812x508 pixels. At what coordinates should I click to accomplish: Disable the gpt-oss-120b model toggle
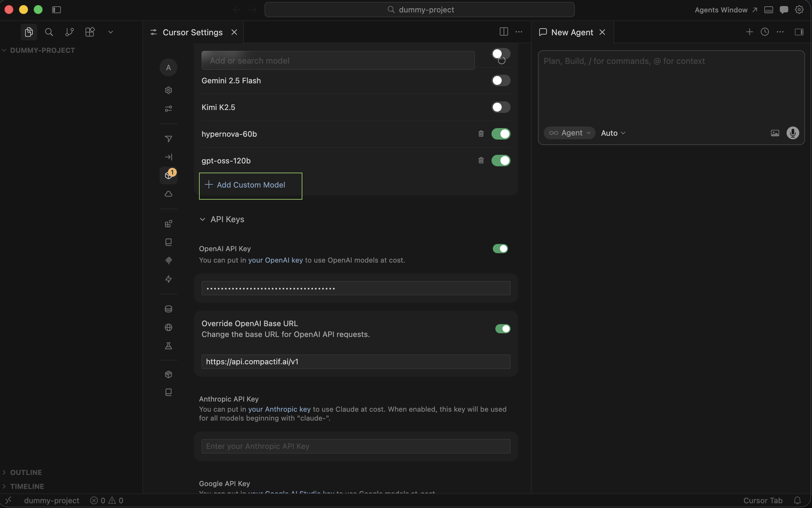(501, 160)
